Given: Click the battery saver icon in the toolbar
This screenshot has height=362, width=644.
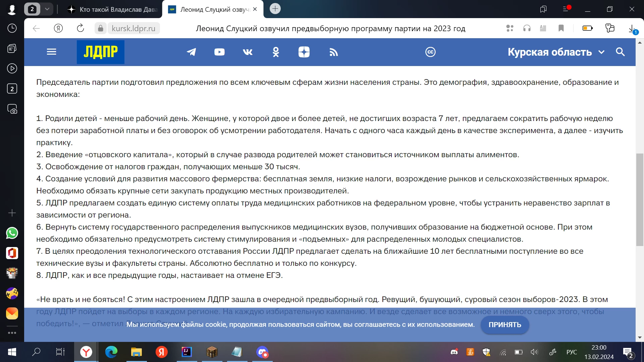Looking at the screenshot, I should tap(588, 28).
